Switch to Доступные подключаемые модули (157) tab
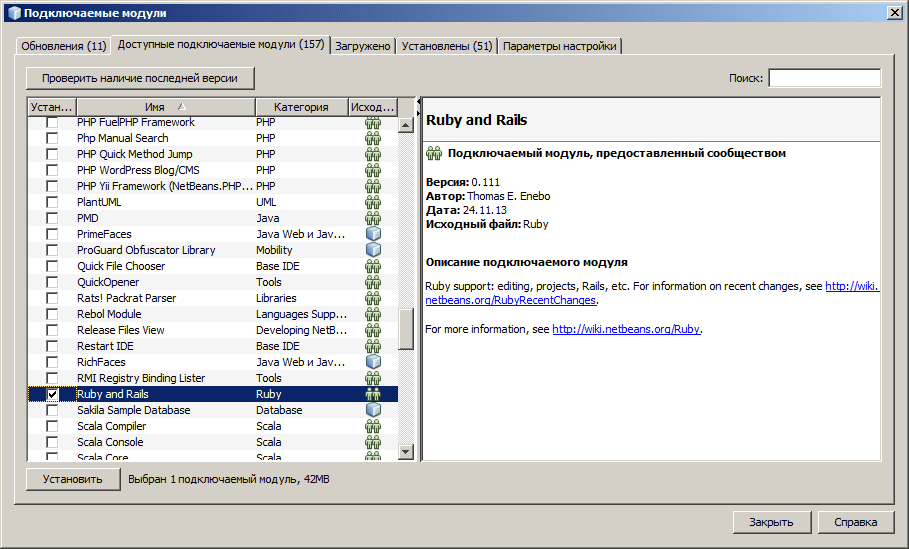Image resolution: width=909 pixels, height=549 pixels. point(221,45)
